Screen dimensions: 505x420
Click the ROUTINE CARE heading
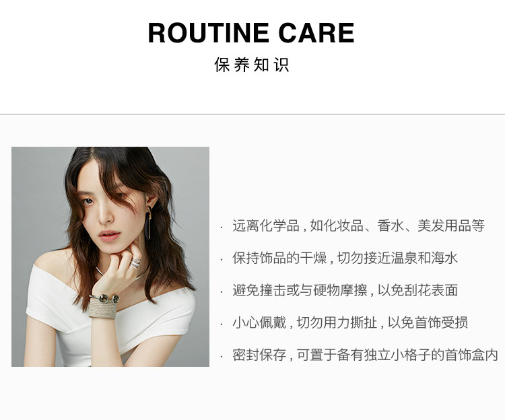[x=251, y=32]
